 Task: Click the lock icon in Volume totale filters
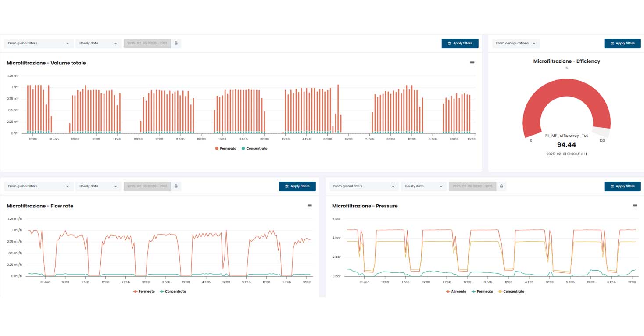[176, 43]
